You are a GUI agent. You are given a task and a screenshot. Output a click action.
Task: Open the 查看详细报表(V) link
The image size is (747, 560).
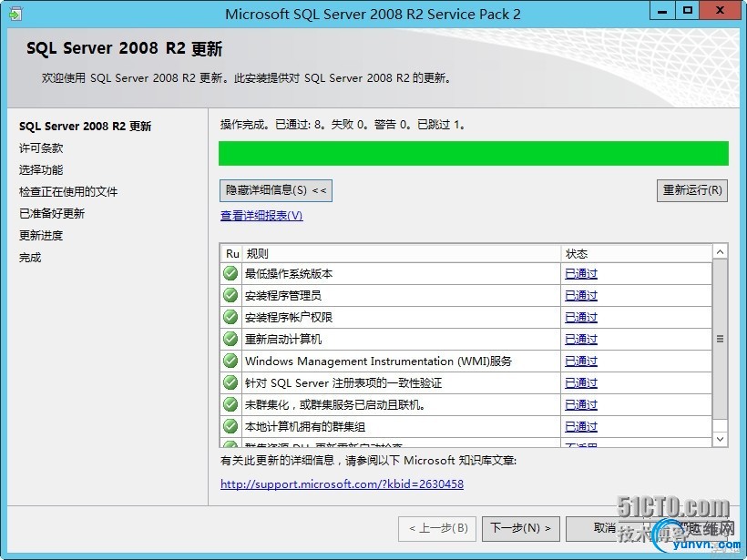click(x=261, y=216)
